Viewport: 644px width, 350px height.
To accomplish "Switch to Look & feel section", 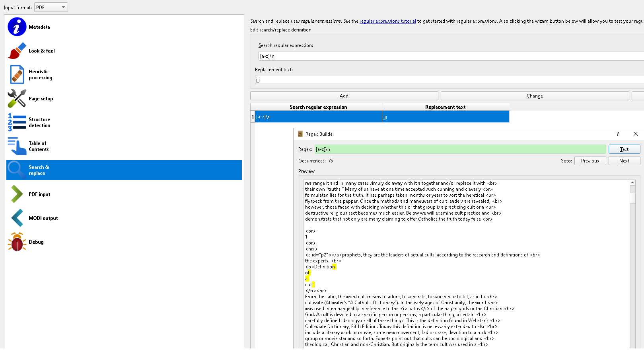I will (x=42, y=51).
